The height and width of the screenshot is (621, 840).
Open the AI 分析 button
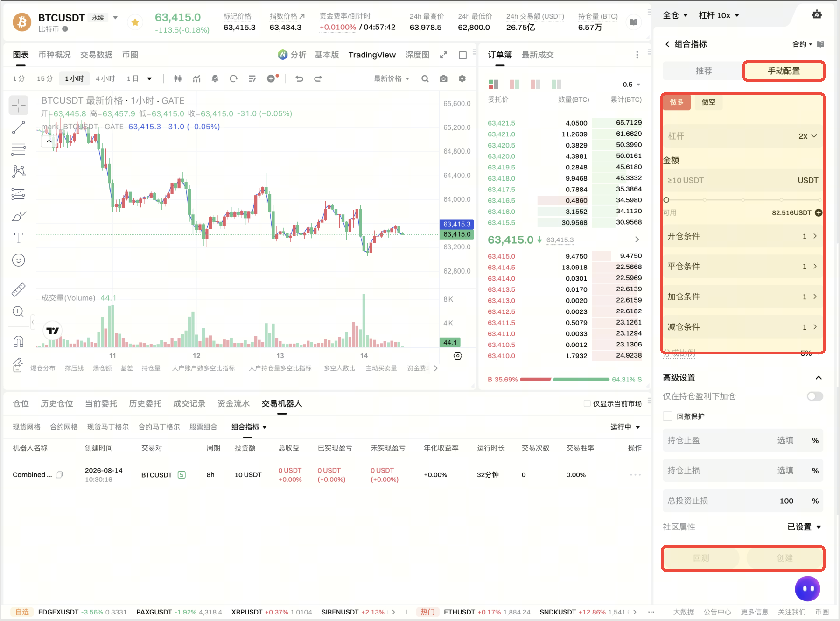click(292, 55)
